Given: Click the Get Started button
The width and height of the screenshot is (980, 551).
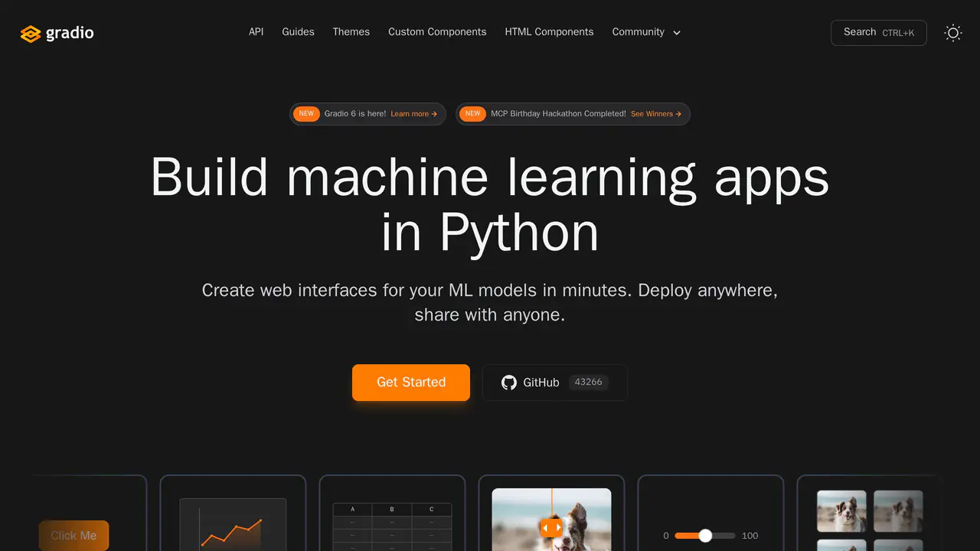Looking at the screenshot, I should [411, 383].
